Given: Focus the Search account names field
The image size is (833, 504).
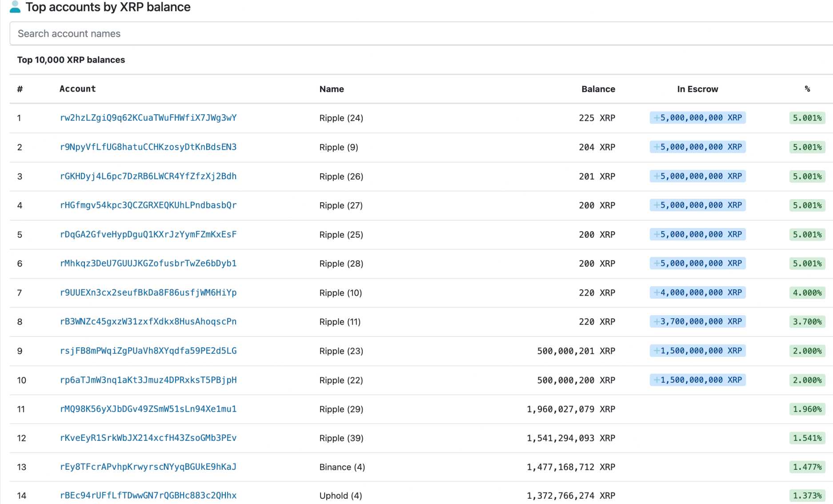Looking at the screenshot, I should coord(421,33).
